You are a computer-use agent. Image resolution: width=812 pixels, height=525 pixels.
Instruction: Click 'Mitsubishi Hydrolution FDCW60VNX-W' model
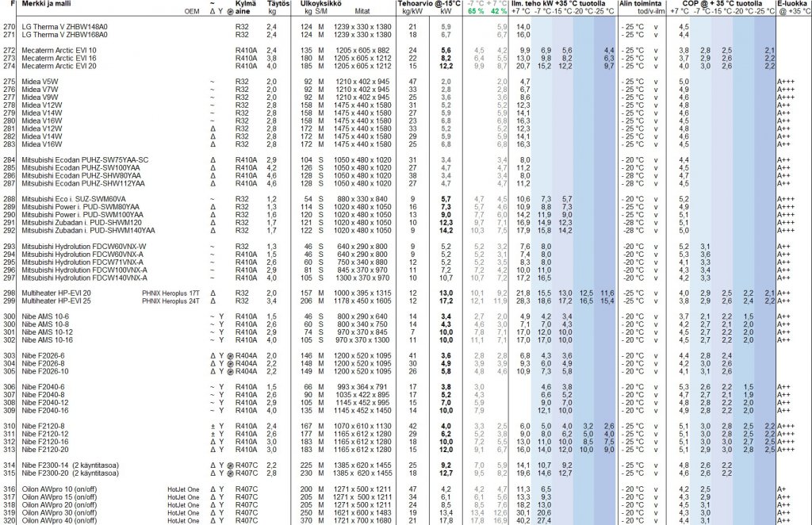point(84,247)
